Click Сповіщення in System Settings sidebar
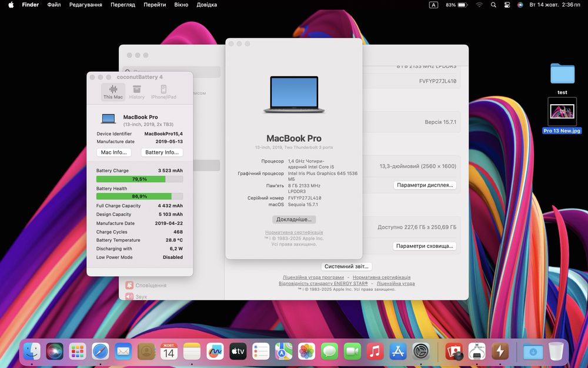This screenshot has width=588, height=368. 146,286
